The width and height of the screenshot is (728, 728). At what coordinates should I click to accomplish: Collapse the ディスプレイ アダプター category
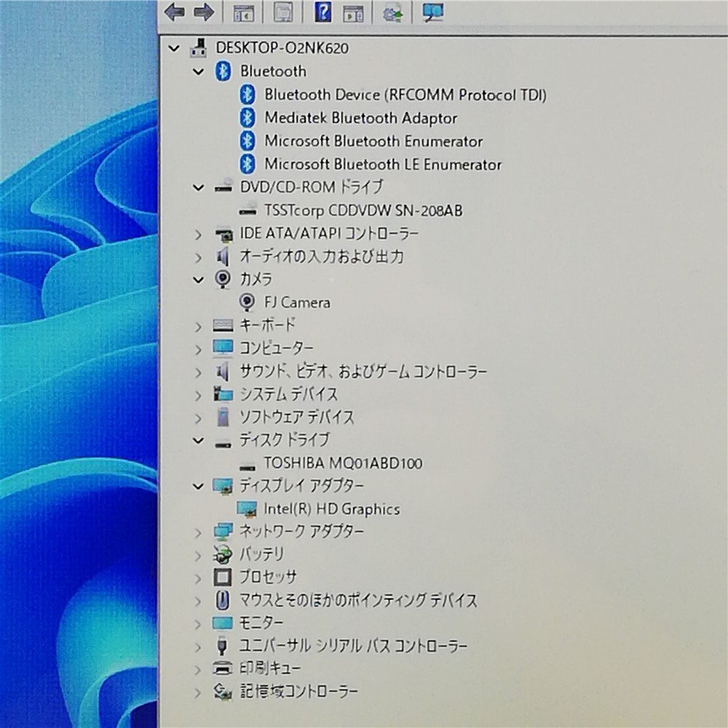pos(198,486)
